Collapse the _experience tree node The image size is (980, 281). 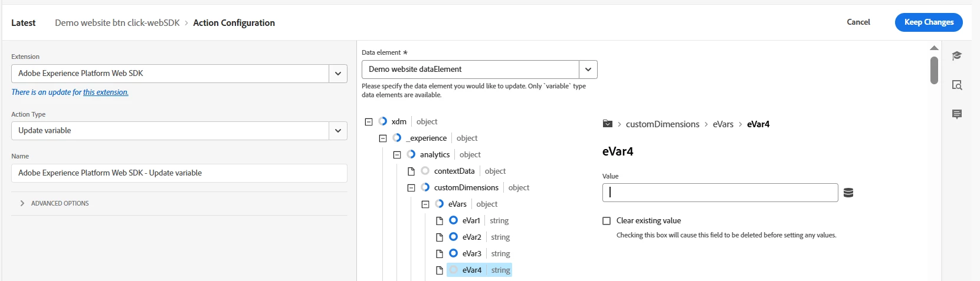[383, 138]
